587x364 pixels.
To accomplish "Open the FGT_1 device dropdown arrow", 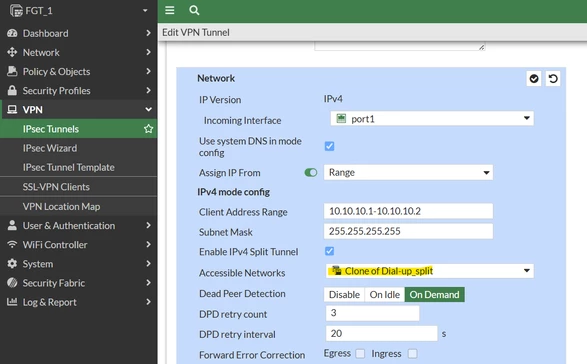I will coord(145,10).
